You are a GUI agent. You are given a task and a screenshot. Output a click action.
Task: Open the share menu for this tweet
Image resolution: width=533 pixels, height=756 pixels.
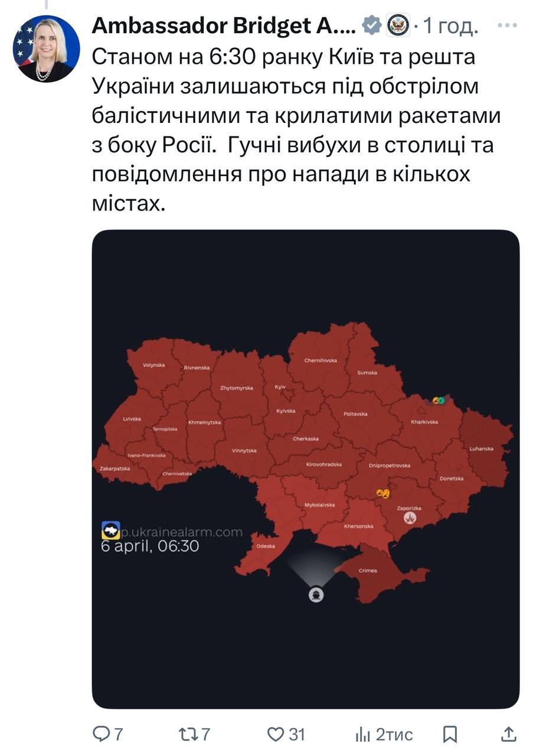(508, 734)
